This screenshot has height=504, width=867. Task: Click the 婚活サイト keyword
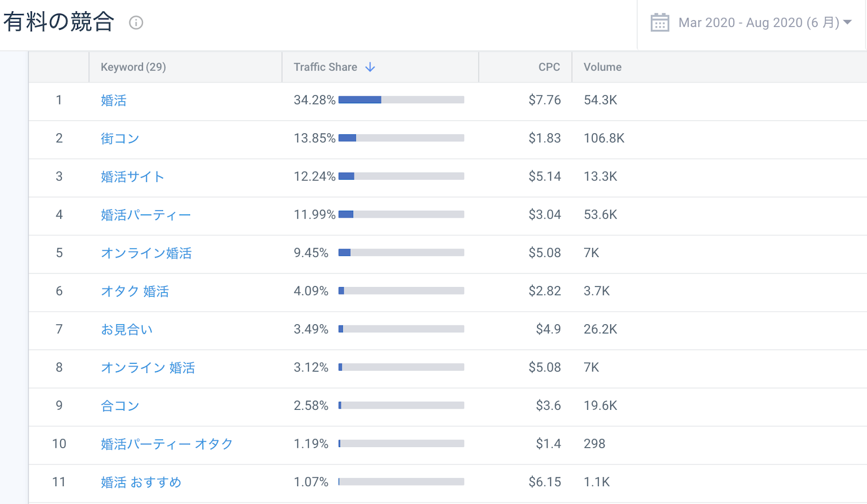pos(132,177)
